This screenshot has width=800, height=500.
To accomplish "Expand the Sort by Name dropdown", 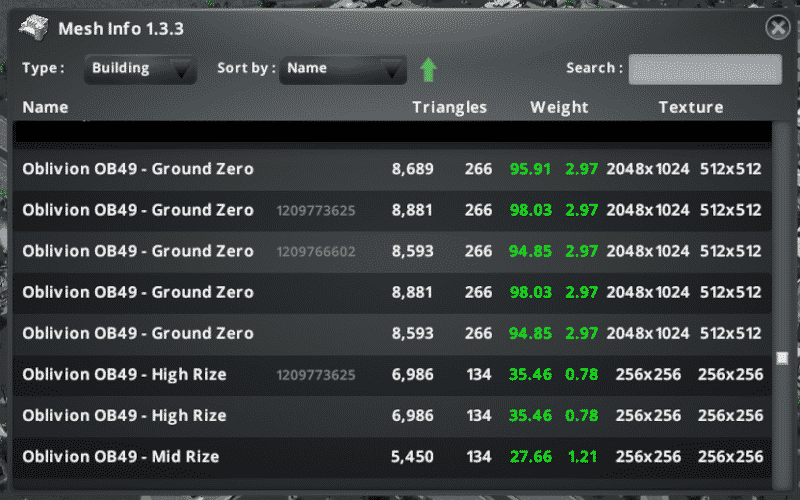I will tap(342, 69).
